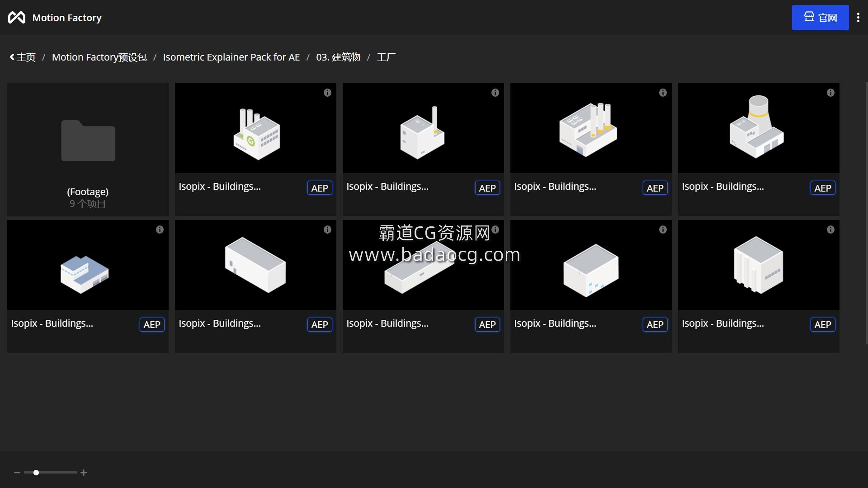868x488 pixels.
Task: Click the thumbnail size slider handle
Action: click(36, 473)
